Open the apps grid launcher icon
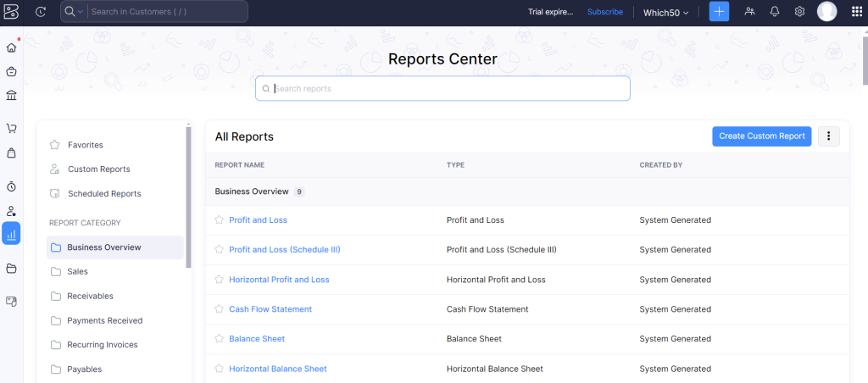Screen dimensions: 868x383 [855, 12]
